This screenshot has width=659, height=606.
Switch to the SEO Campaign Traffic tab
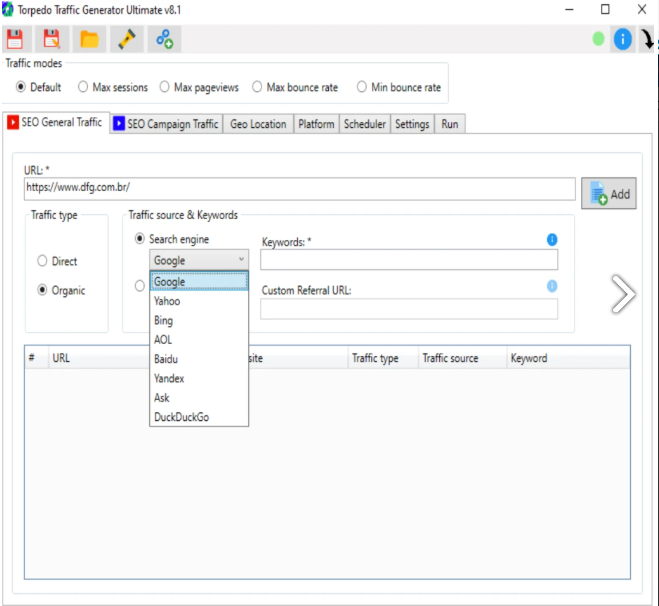click(x=165, y=124)
